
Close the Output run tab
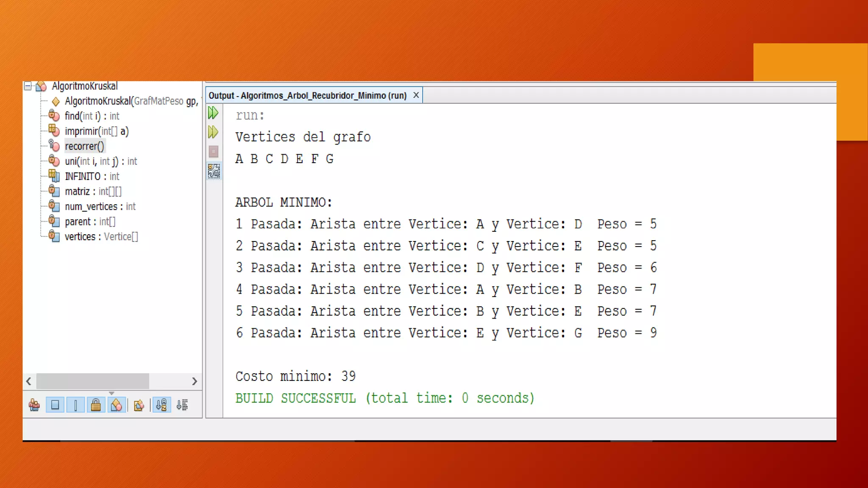click(x=416, y=95)
